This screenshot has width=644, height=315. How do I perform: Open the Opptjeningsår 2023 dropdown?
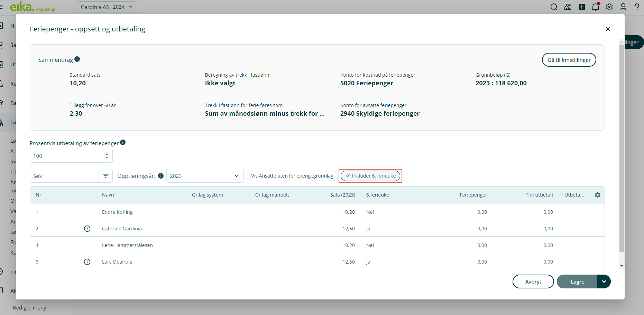point(205,176)
